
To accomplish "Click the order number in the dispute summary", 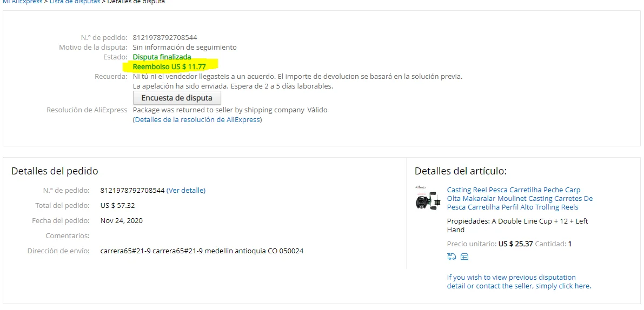I will [168, 37].
